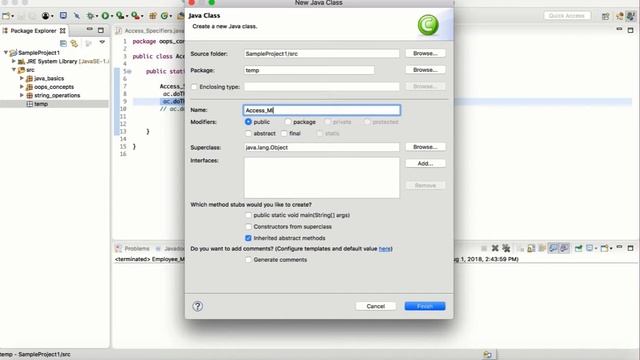Expand the java_basics package
Viewport: 640px width, 360px height.
click(22, 78)
